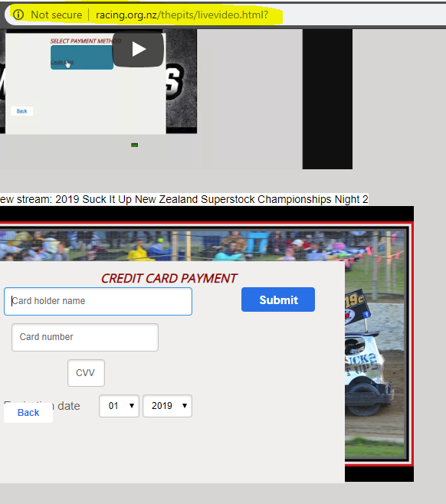The width and height of the screenshot is (446, 504).
Task: Click the site information icon in address bar
Action: [18, 15]
